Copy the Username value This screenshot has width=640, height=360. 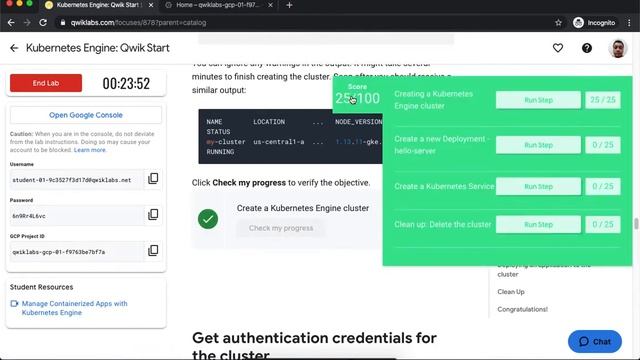pyautogui.click(x=153, y=178)
